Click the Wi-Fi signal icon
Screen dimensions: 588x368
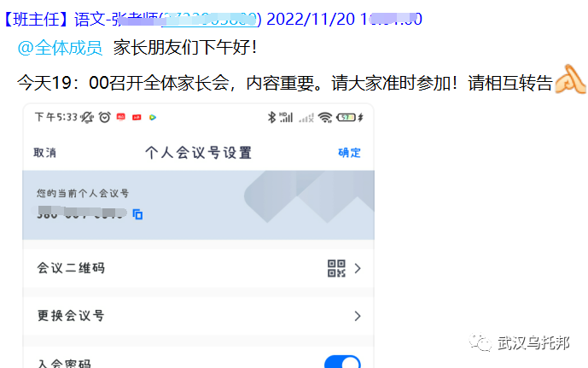325,118
